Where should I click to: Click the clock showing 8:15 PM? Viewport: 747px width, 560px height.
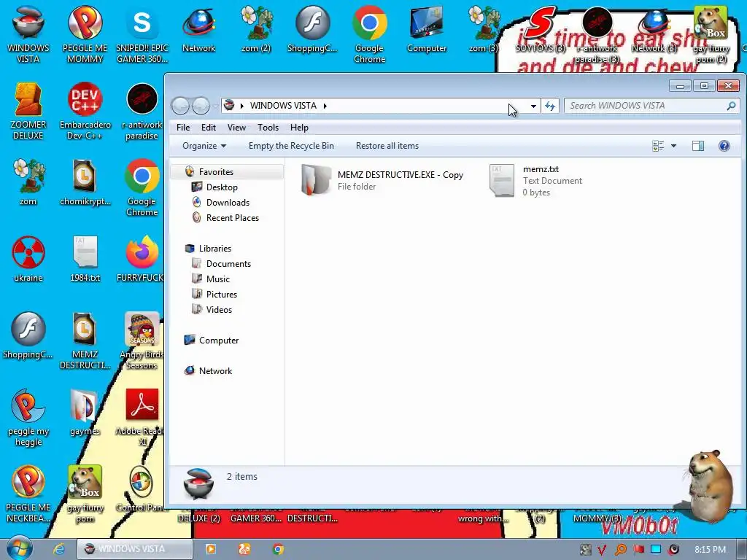click(x=710, y=550)
